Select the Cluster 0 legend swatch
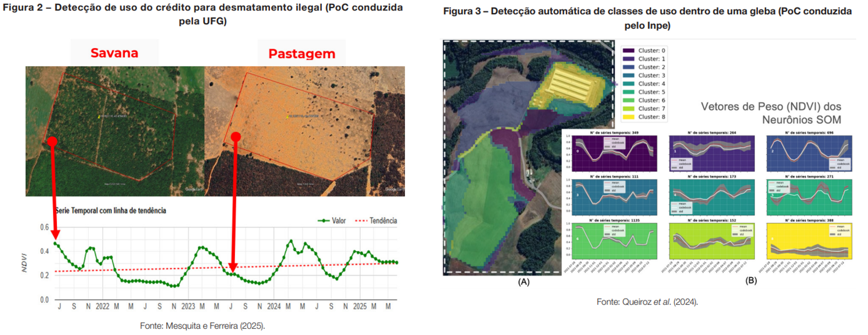The height and width of the screenshot is (335, 868). (628, 51)
